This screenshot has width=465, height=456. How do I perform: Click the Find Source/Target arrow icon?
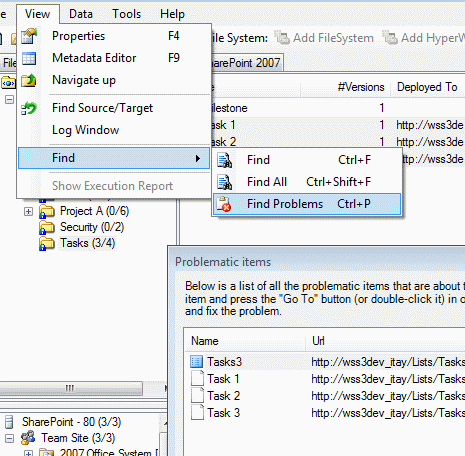pos(29,108)
